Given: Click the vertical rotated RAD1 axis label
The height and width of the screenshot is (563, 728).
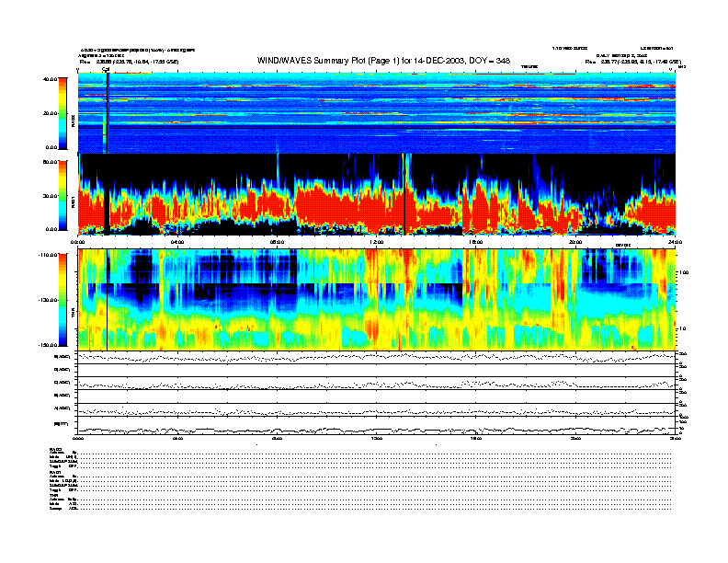Looking at the screenshot, I should 73,201.
